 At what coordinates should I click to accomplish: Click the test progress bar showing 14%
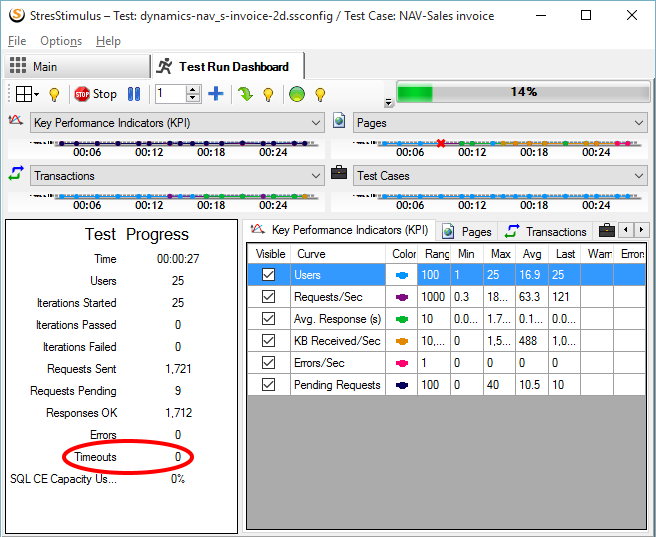[523, 92]
